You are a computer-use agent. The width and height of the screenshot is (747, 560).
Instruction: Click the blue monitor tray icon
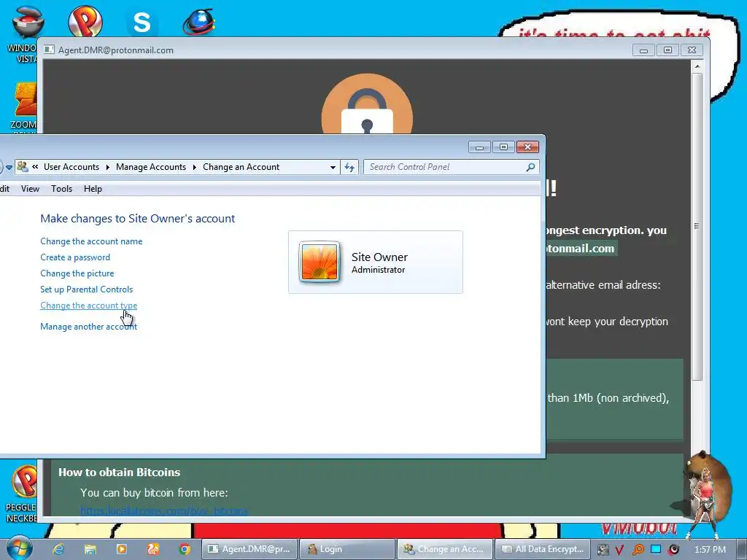pos(656,548)
